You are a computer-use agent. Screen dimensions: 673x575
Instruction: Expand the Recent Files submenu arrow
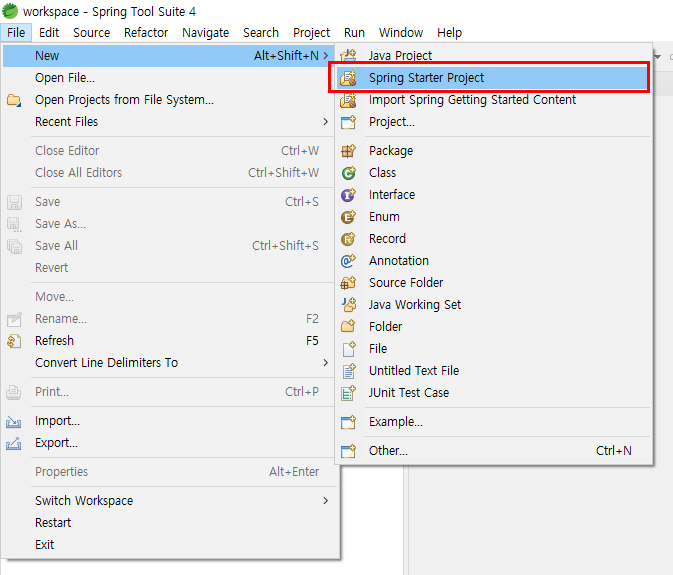click(x=326, y=122)
